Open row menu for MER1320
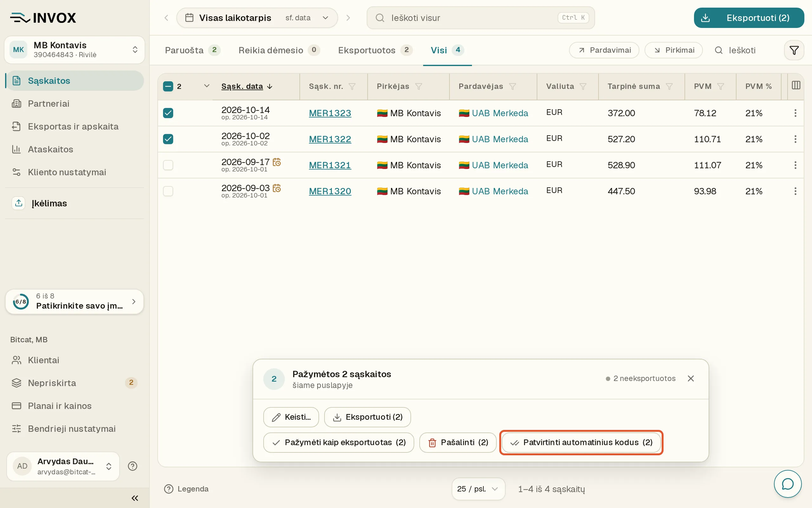The height and width of the screenshot is (508, 812). 795,191
